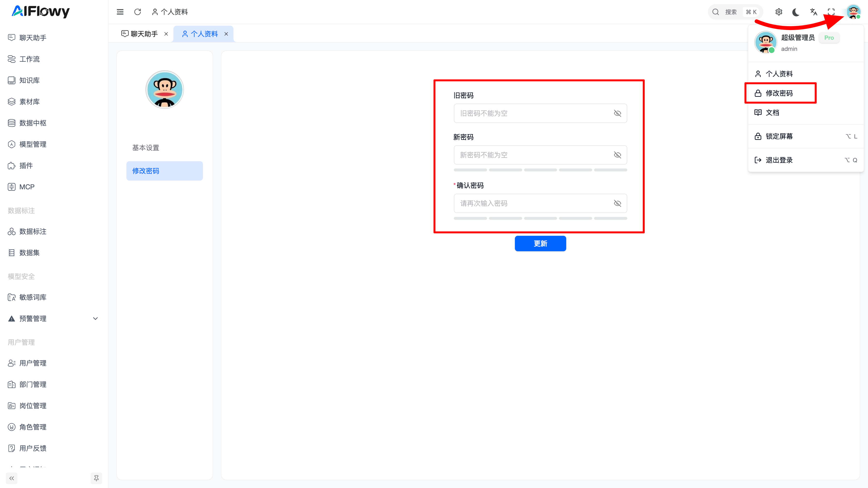Click the blue 更新 button
The image size is (868, 488).
click(540, 244)
